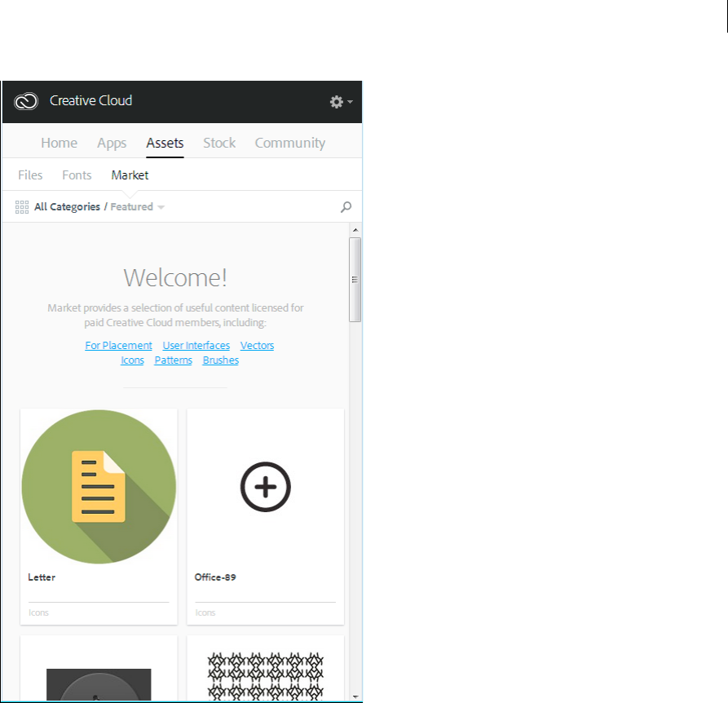Open the Fonts sub-tab
The height and width of the screenshot is (703, 728).
[77, 175]
